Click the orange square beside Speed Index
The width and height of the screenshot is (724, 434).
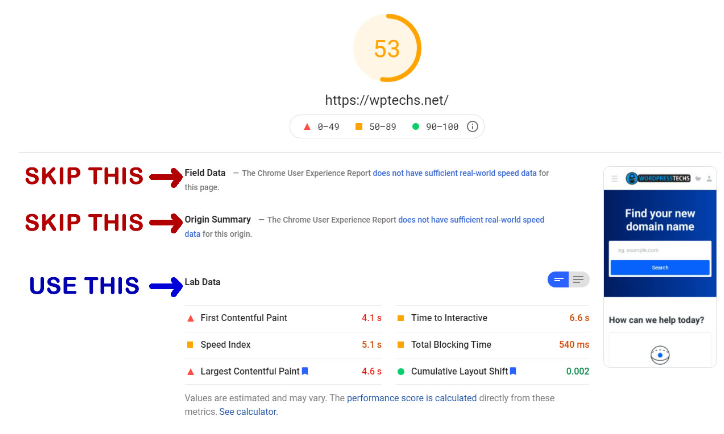click(x=190, y=345)
